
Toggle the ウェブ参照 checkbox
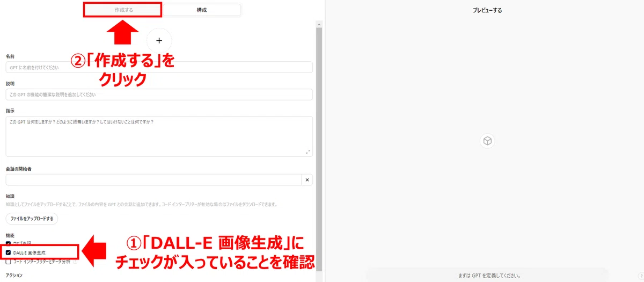pyautogui.click(x=8, y=243)
